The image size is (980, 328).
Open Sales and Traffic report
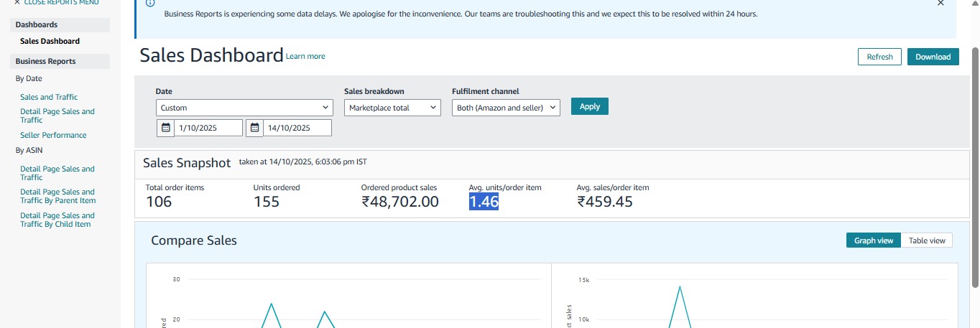click(x=49, y=97)
